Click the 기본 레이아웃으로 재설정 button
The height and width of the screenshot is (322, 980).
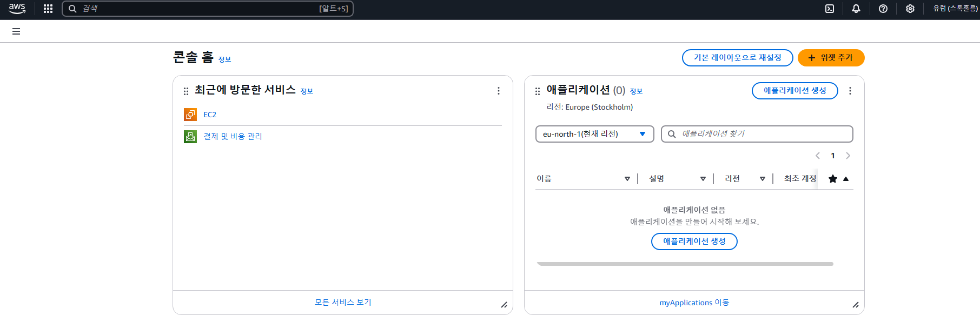coord(738,58)
